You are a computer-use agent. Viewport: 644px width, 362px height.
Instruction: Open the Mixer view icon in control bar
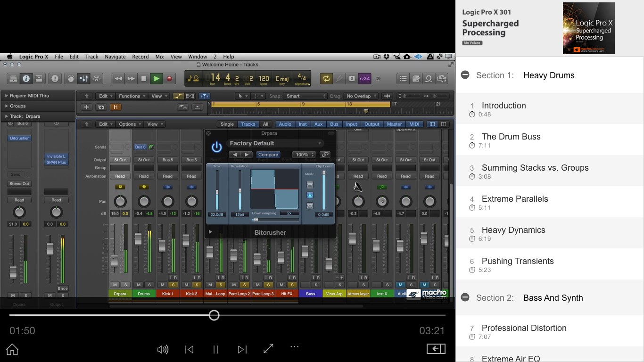[x=83, y=78]
